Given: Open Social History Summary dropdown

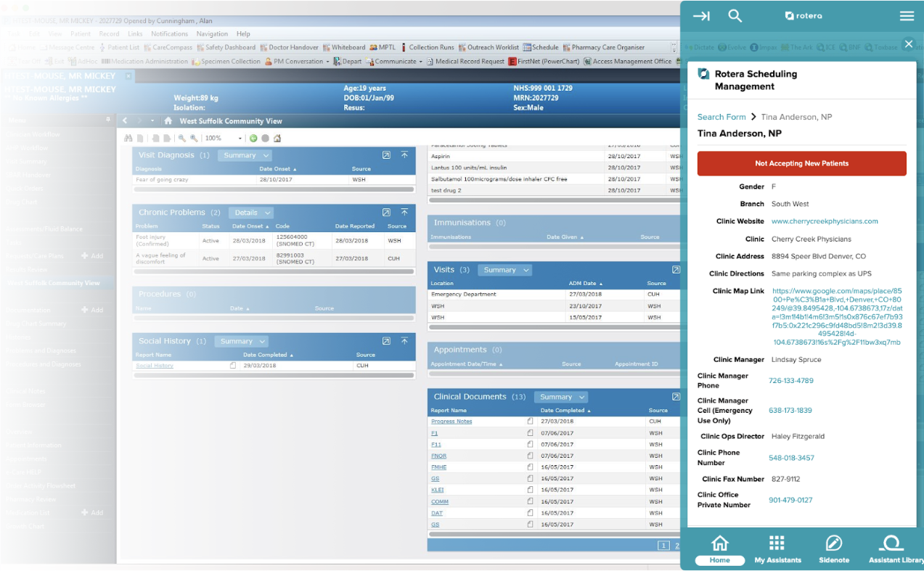Looking at the screenshot, I should click(242, 341).
